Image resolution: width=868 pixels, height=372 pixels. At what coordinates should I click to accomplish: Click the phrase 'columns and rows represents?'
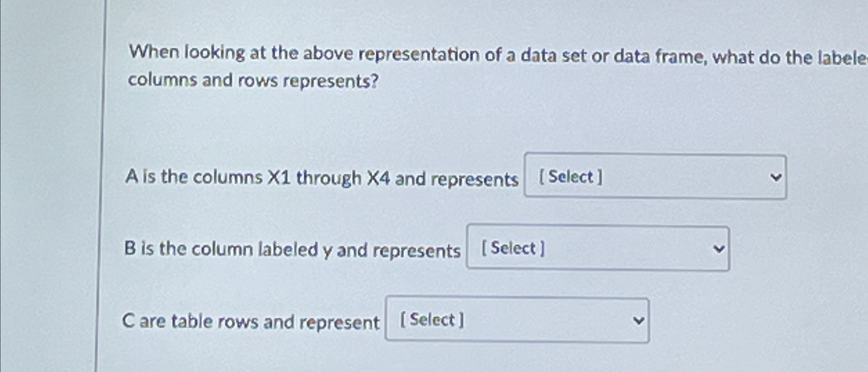click(253, 81)
